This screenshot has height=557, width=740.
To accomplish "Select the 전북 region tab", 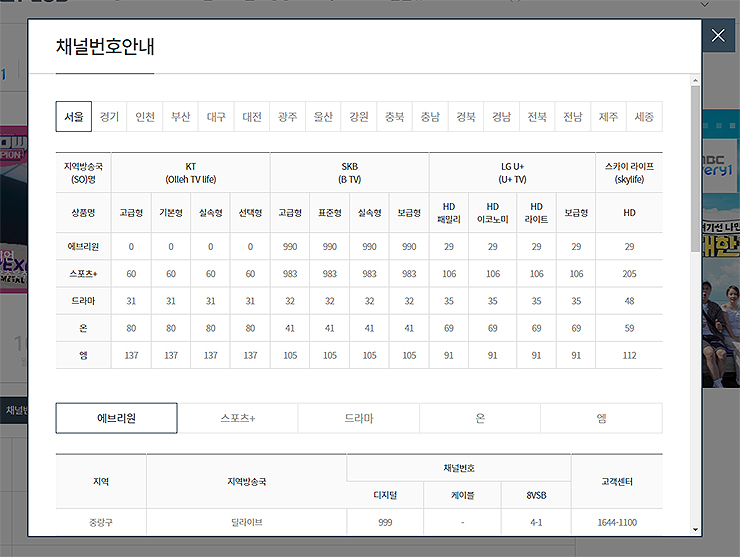I will click(x=537, y=117).
